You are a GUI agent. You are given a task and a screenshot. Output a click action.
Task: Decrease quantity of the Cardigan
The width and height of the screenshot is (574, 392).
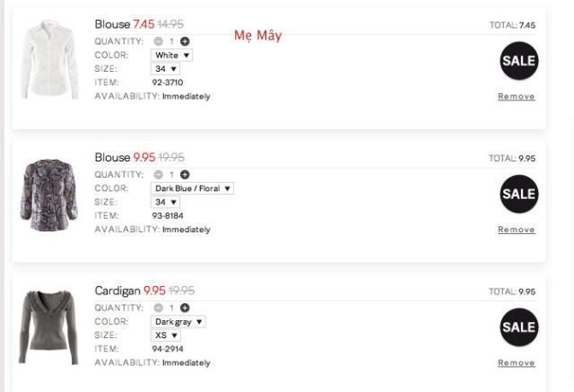158,308
